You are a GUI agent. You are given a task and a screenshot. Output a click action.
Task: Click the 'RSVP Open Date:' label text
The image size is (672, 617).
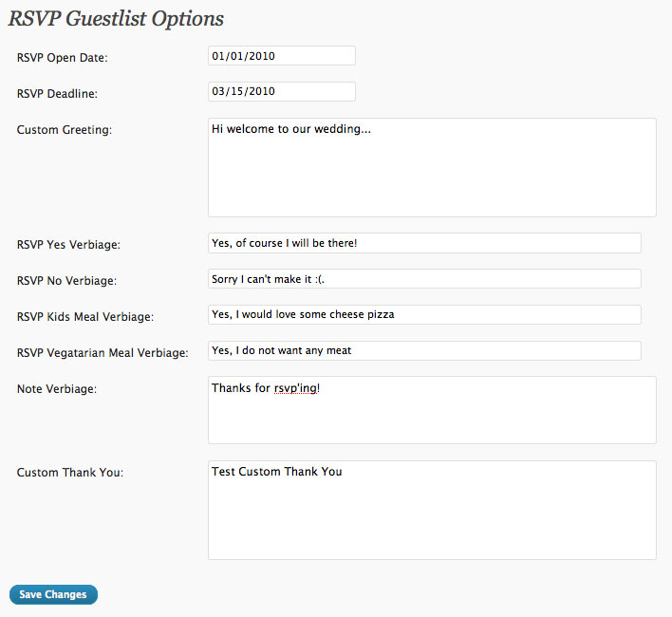(x=63, y=58)
